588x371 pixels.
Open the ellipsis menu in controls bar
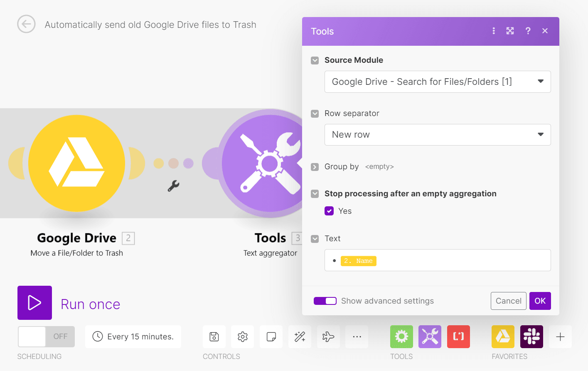point(357,336)
